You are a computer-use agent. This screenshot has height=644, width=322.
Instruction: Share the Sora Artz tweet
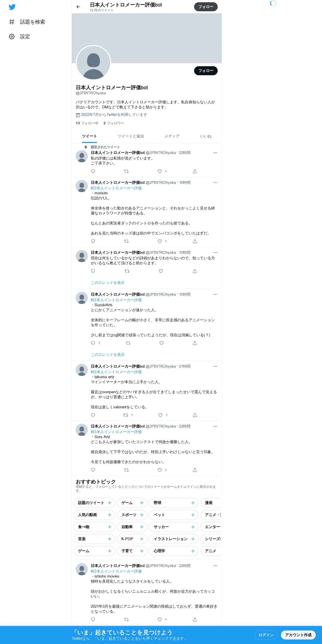tap(195, 470)
